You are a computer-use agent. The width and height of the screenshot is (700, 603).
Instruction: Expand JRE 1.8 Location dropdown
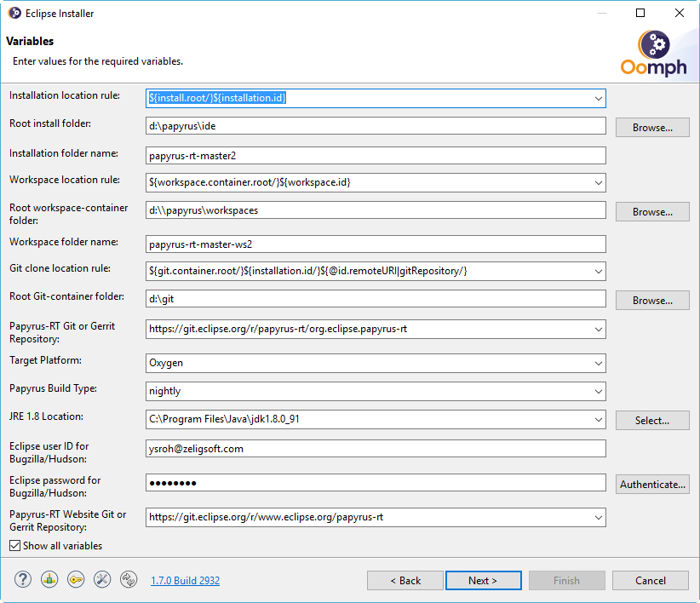(598, 420)
